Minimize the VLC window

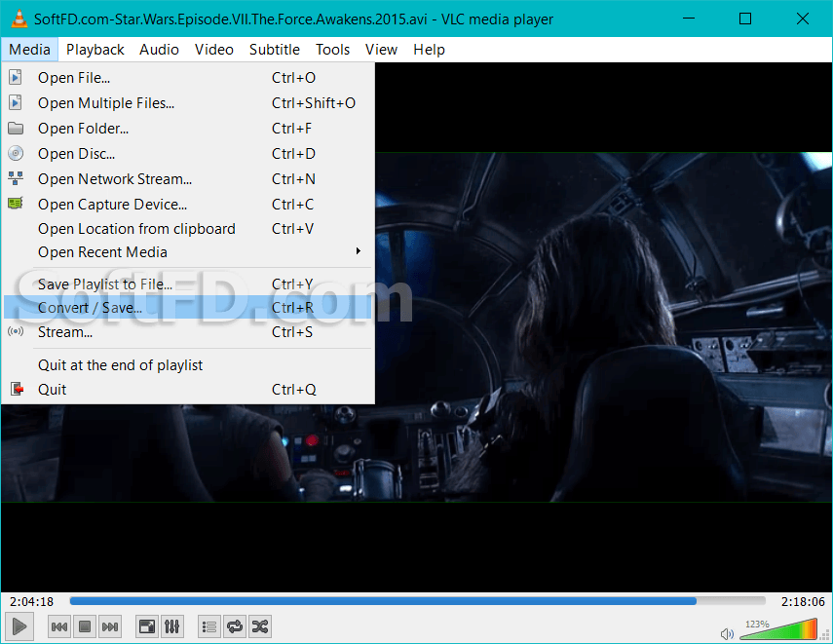coord(689,19)
